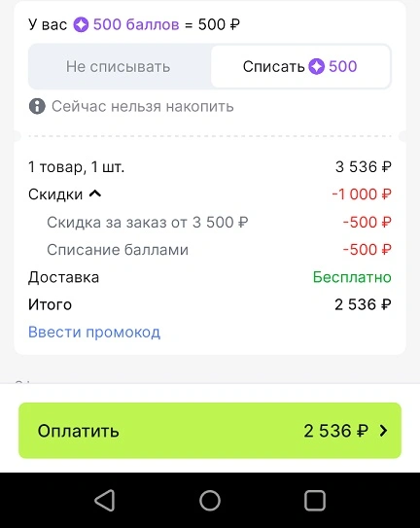
Task: Tap the 'Скидки' label to collapse the discount details
Action: coord(55,194)
